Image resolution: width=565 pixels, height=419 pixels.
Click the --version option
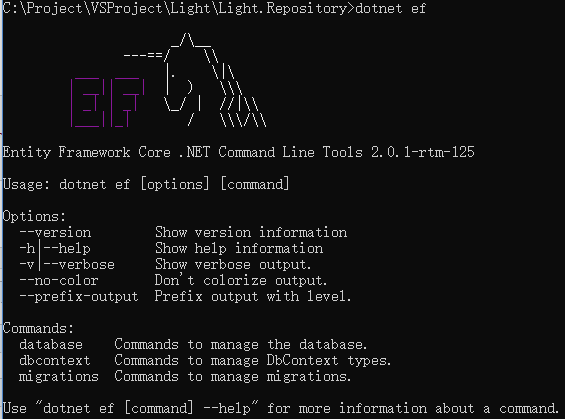[x=55, y=232]
